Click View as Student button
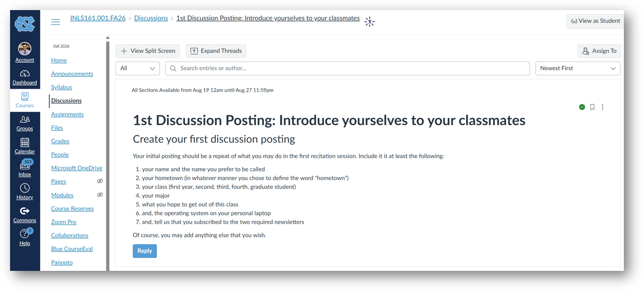644x291 pixels. click(595, 21)
